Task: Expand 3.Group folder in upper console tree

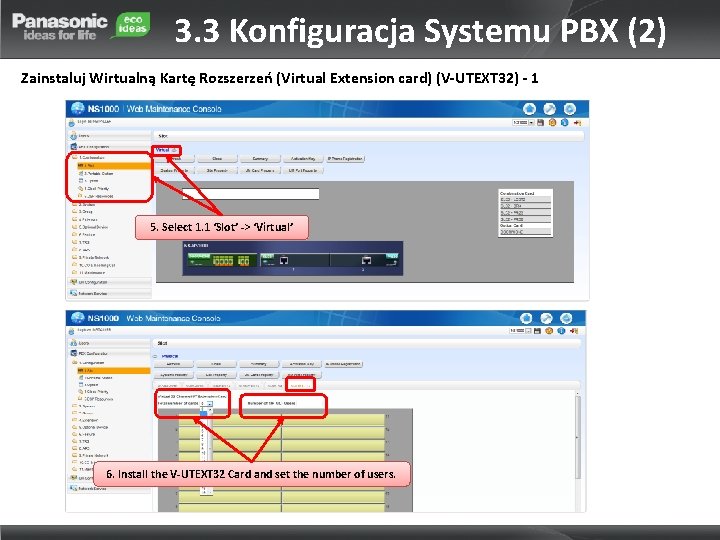Action: (83, 212)
